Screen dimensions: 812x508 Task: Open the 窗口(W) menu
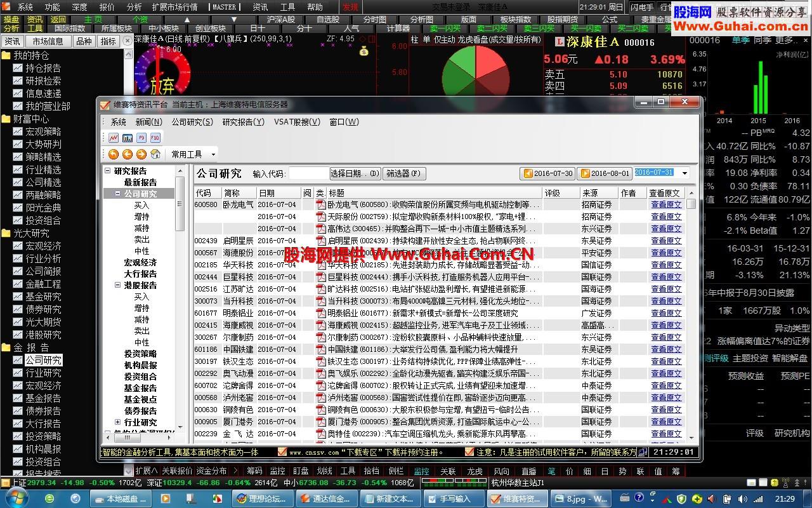point(344,122)
